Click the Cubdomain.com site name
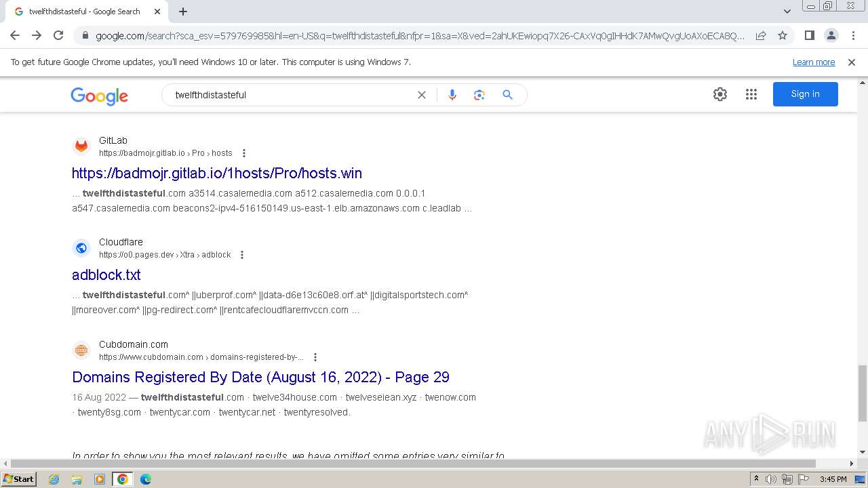The image size is (868, 488). [x=134, y=344]
